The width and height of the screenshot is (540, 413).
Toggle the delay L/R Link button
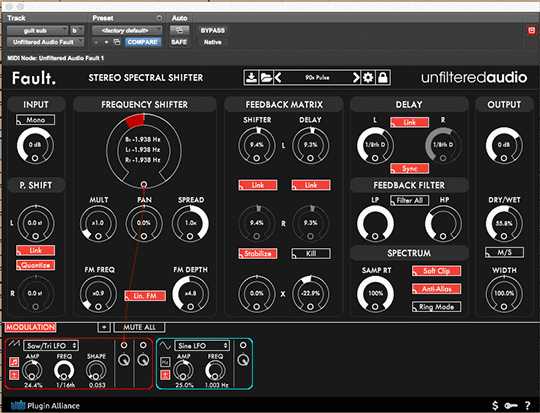point(409,122)
